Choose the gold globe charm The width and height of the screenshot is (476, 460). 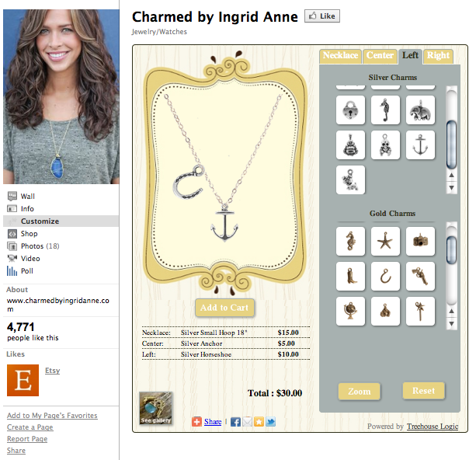350,311
